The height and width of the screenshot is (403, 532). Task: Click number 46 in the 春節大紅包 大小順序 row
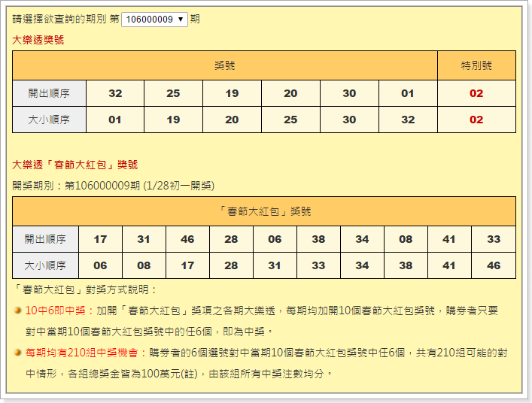[494, 265]
